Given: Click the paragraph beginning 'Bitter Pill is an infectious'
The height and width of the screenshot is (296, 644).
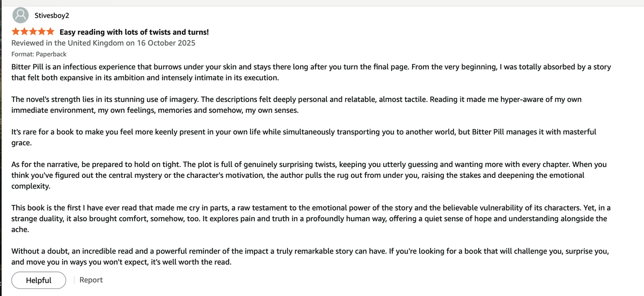Looking at the screenshot, I should pos(311,73).
